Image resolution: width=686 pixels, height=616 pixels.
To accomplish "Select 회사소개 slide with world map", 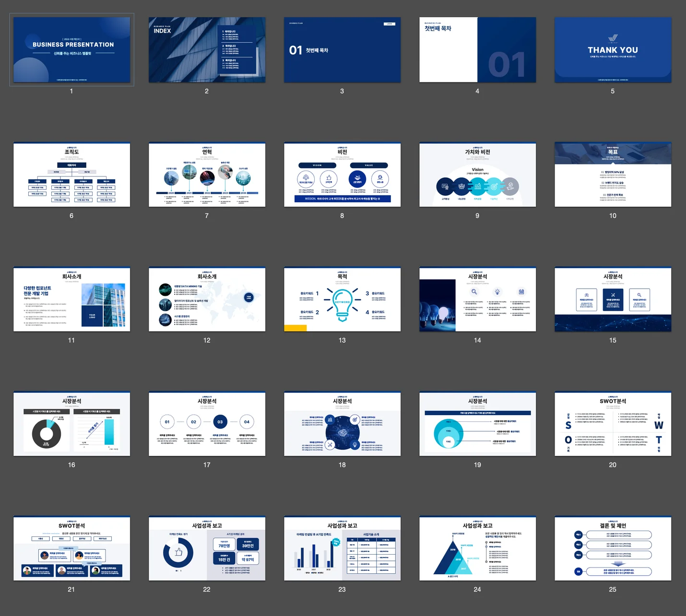I will [x=207, y=299].
